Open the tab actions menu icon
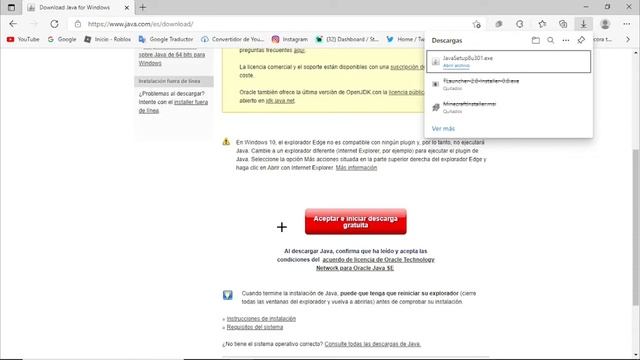The image size is (640, 360). tap(11, 7)
